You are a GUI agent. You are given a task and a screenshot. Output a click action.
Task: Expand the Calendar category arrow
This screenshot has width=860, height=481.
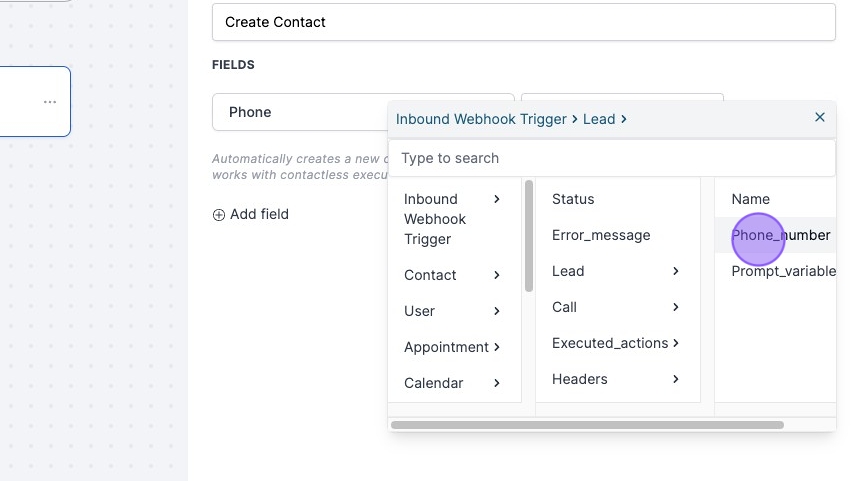(x=497, y=383)
